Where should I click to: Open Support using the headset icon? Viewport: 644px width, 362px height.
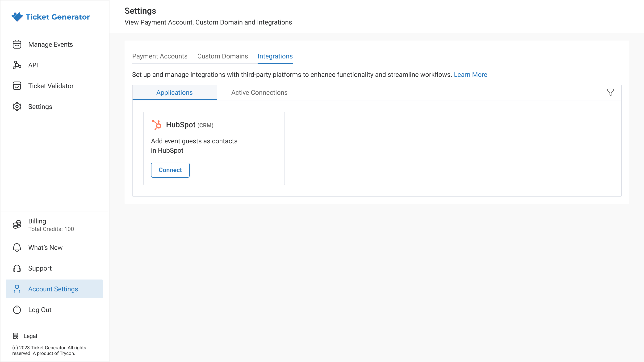click(x=17, y=268)
